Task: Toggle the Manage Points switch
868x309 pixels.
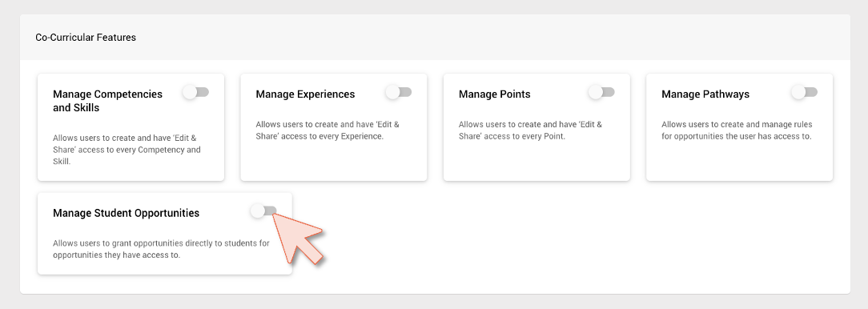Action: click(601, 92)
